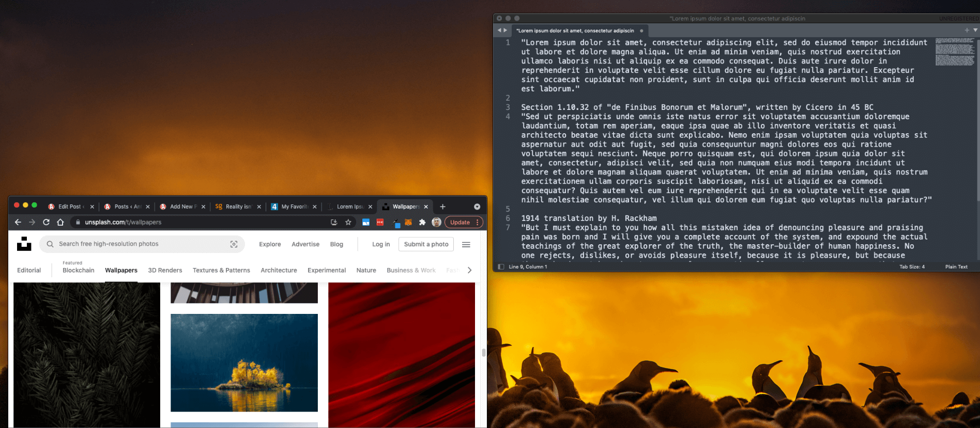Click the Unsplash logo home icon
The image size is (980, 428).
[24, 244]
